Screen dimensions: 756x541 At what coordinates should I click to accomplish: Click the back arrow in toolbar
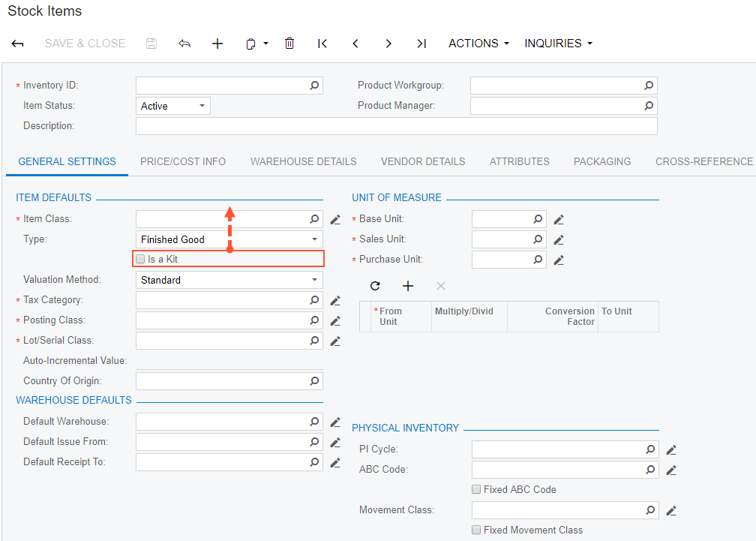[x=17, y=44]
